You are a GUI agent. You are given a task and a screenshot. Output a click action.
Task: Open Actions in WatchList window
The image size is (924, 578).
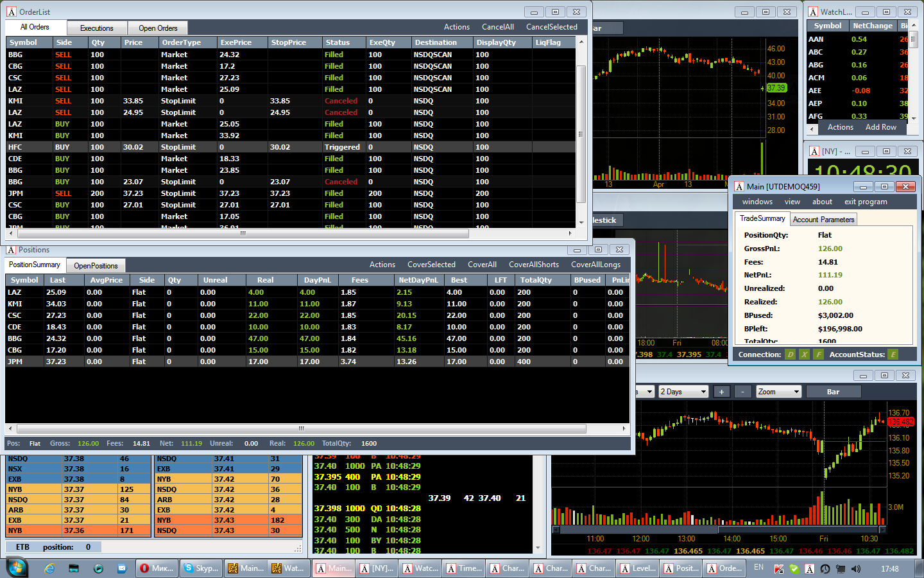click(x=841, y=127)
